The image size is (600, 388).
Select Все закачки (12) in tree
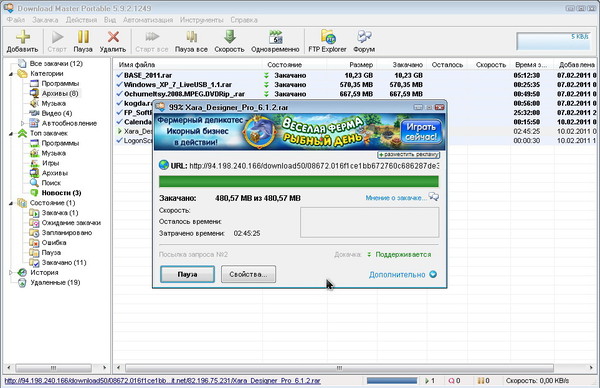click(56, 64)
